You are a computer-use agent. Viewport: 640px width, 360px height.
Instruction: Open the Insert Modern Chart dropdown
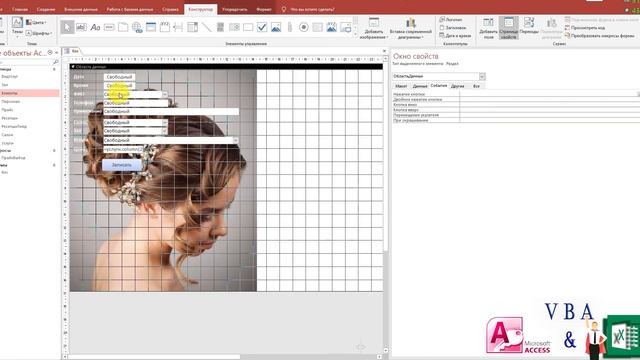coord(411,28)
